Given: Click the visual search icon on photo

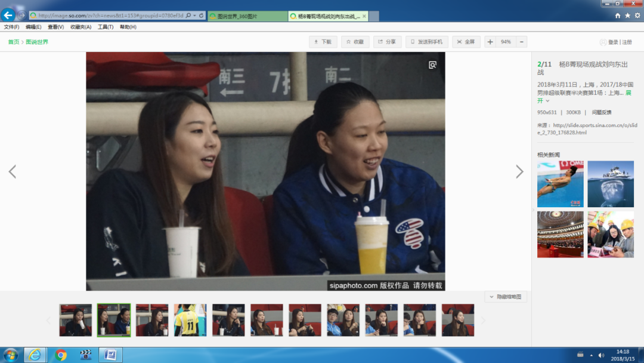Looking at the screenshot, I should pyautogui.click(x=433, y=64).
